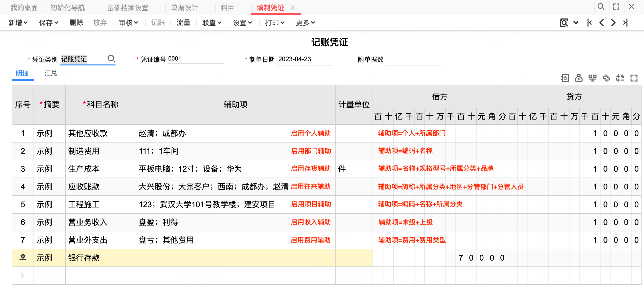The image size is (644, 285).
Task: Expand voucher table to fullscreen
Action: [x=634, y=78]
